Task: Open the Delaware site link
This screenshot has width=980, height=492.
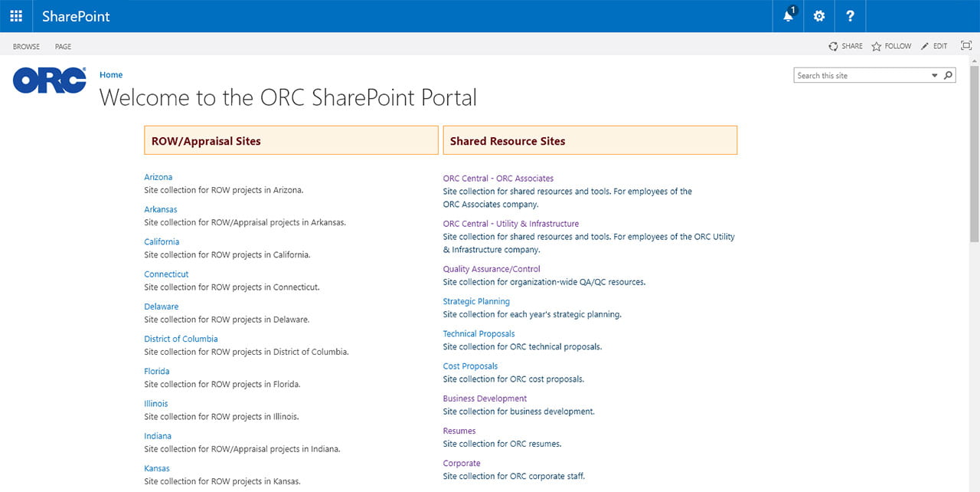Action: [161, 307]
